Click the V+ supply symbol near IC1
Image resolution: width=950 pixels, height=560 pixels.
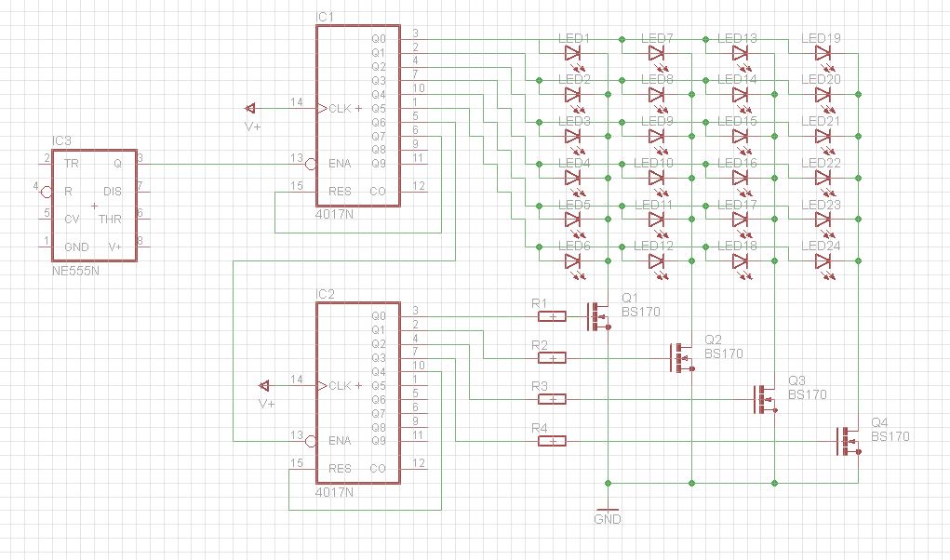pos(249,108)
